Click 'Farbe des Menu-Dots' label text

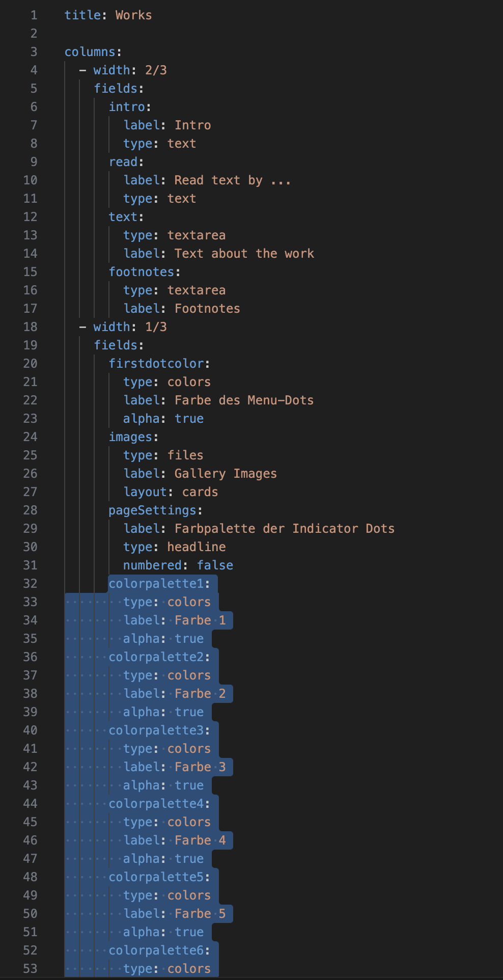(x=244, y=400)
